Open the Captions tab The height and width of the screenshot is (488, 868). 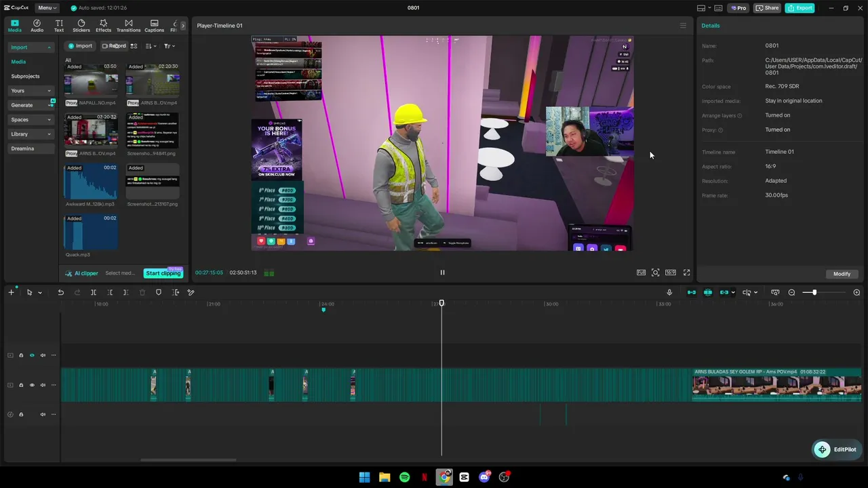pos(154,26)
